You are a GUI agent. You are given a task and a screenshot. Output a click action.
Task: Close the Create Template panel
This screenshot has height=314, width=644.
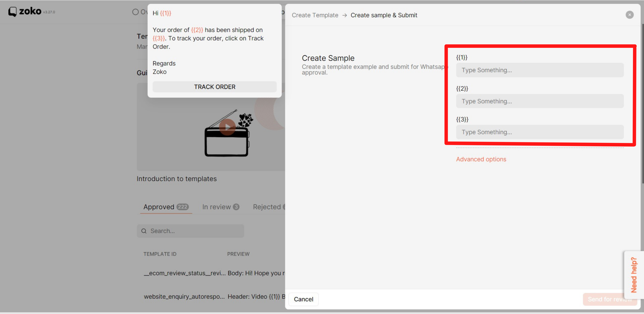629,15
